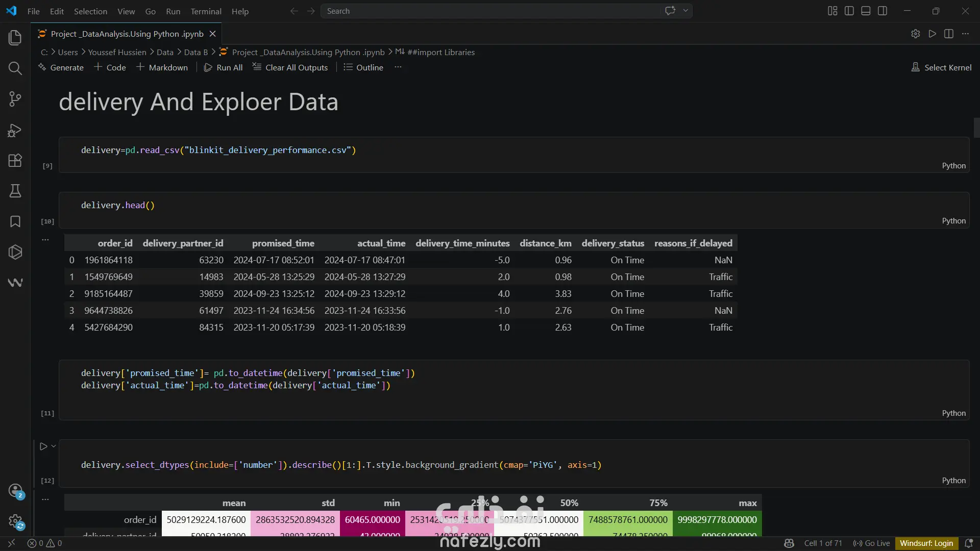The height and width of the screenshot is (551, 980).
Task: Open the Go menu
Action: point(151,11)
